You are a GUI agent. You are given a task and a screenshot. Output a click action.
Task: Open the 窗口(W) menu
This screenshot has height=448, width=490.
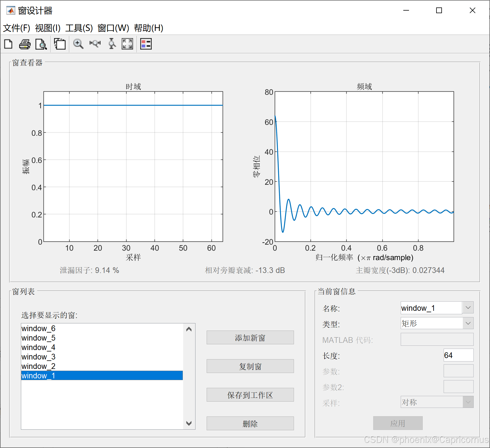113,28
